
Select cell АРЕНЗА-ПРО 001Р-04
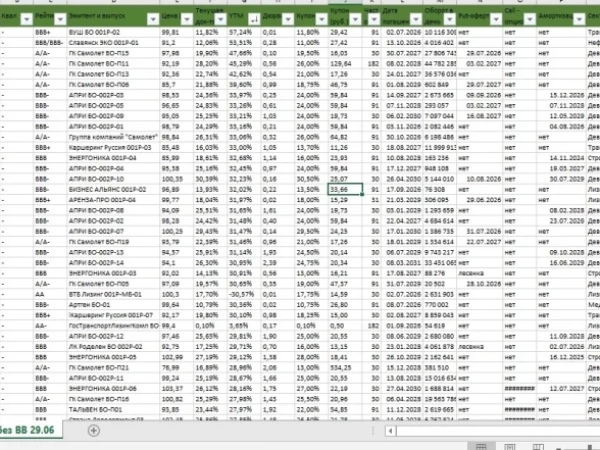(113, 200)
